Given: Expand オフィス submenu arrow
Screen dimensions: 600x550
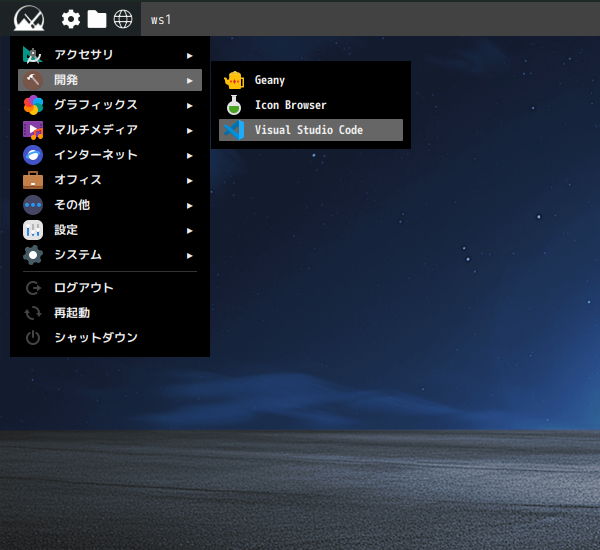Looking at the screenshot, I should (x=189, y=181).
